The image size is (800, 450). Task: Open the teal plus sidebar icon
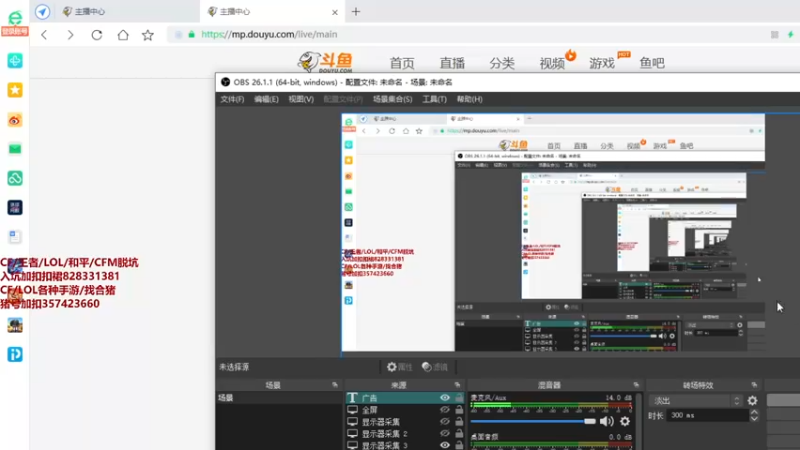click(x=15, y=61)
